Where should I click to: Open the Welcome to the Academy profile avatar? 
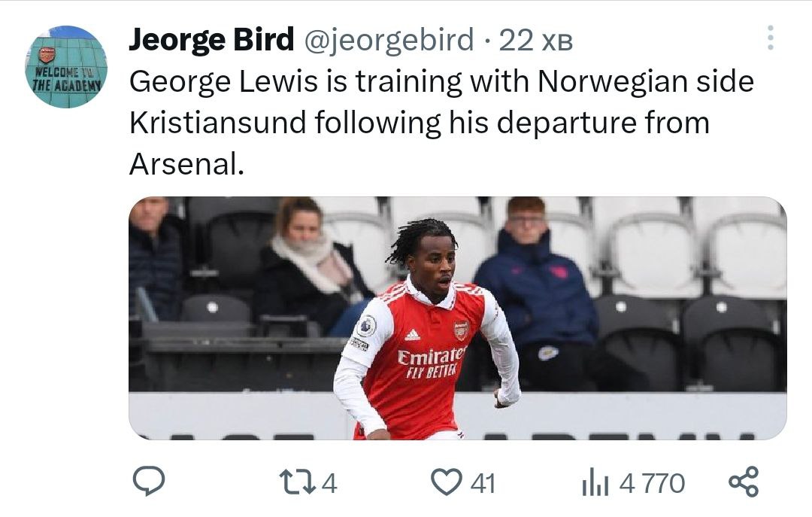click(x=66, y=67)
